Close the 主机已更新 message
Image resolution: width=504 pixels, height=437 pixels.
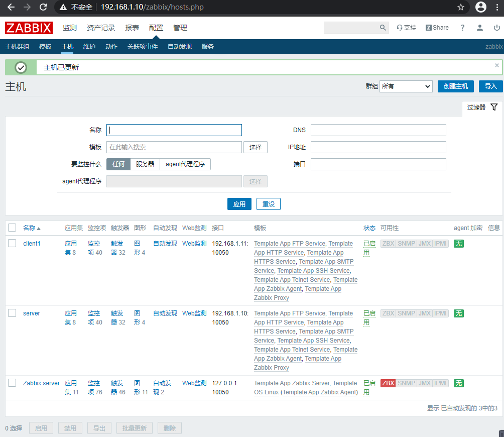(x=496, y=65)
